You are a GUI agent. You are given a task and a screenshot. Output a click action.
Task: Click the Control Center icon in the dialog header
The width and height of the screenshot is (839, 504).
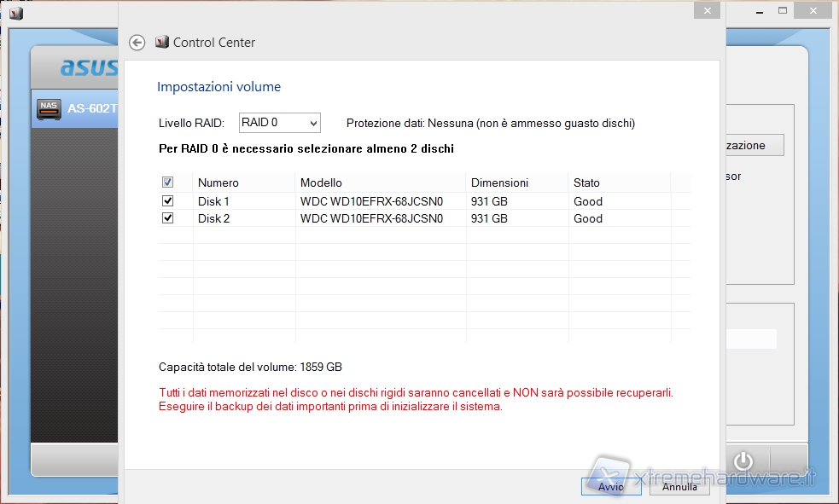162,43
